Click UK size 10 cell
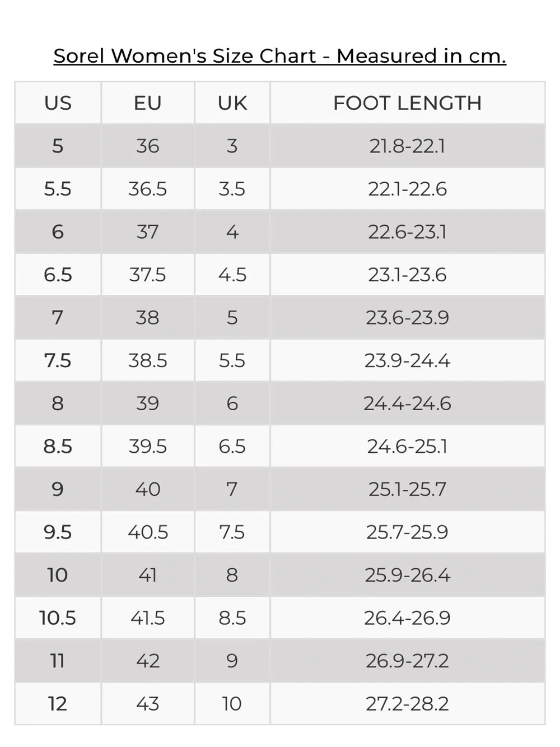The height and width of the screenshot is (747, 560). 232,703
